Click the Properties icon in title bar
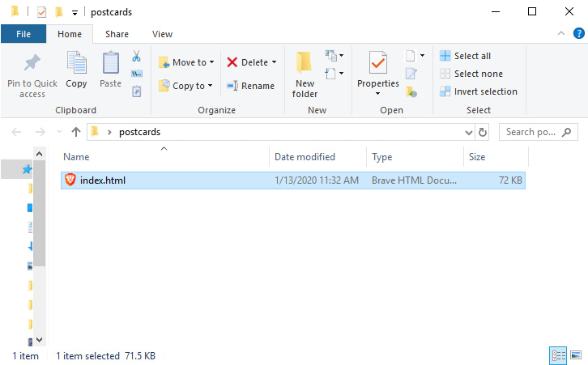The height and width of the screenshot is (365, 588). (41, 12)
